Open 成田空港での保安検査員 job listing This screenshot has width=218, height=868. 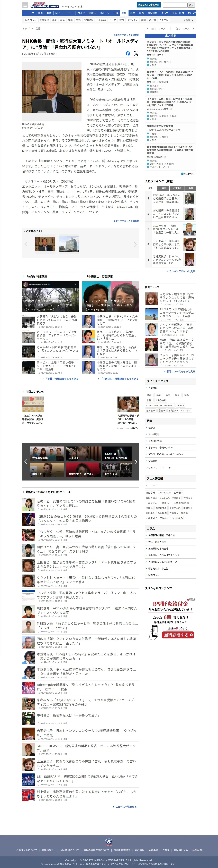(x=171, y=133)
